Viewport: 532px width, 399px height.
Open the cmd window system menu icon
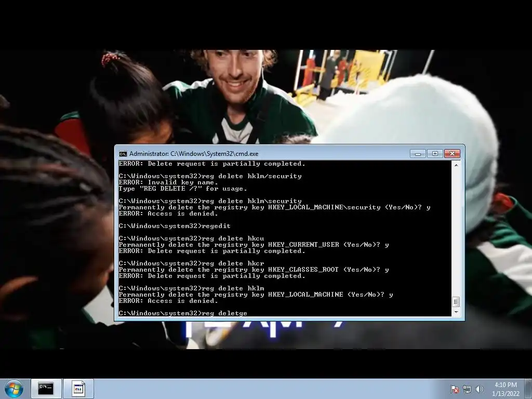pos(123,154)
